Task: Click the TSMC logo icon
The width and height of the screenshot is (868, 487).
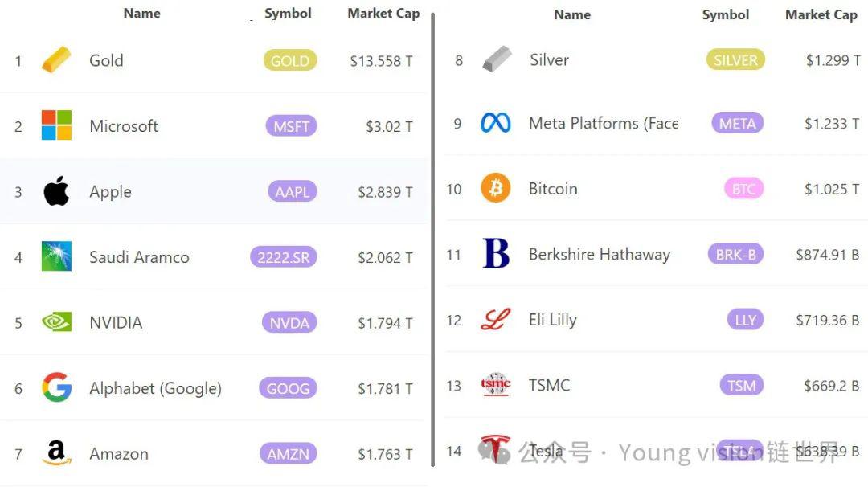Action: 495,384
